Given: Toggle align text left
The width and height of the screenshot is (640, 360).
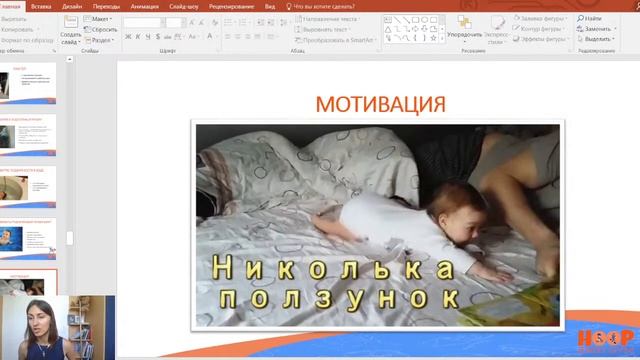Looking at the screenshot, I should pyautogui.click(x=228, y=37).
